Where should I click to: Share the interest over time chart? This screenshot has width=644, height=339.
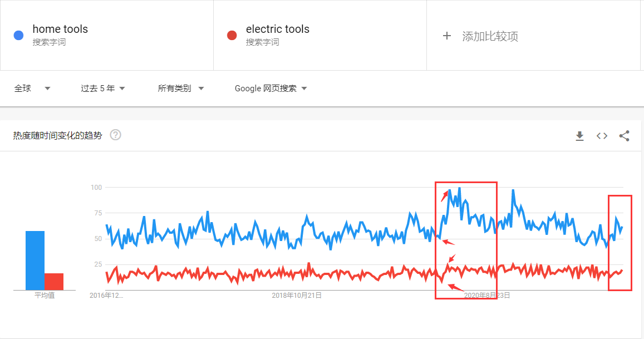(624, 136)
